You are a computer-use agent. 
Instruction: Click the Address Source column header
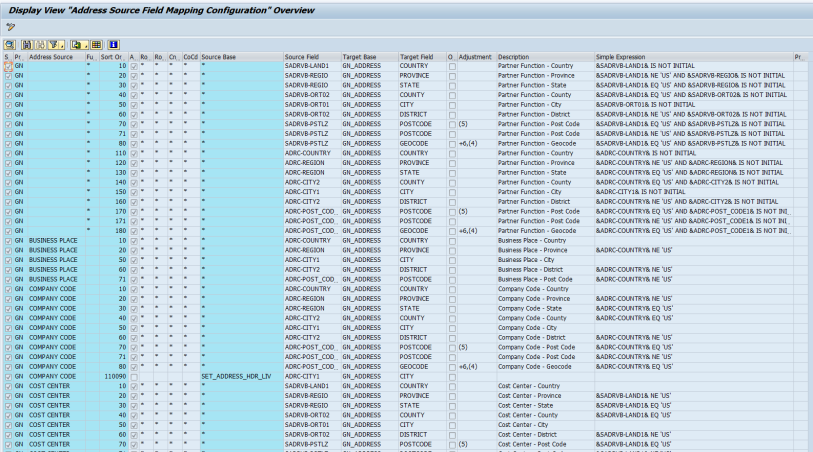click(51, 57)
